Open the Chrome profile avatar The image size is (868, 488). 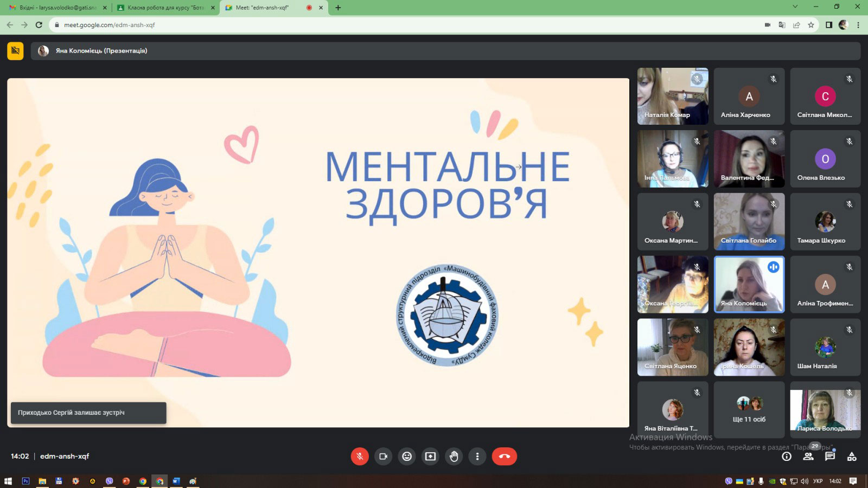(844, 25)
